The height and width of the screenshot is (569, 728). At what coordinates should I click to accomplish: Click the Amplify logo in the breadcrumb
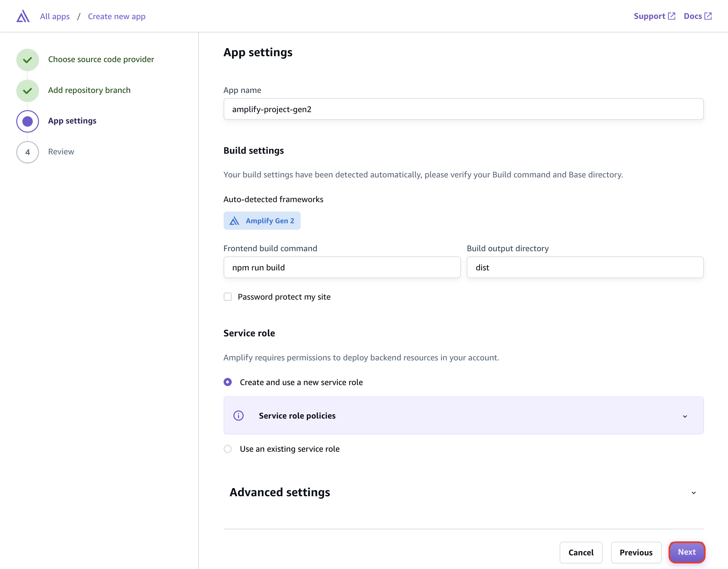(x=22, y=16)
